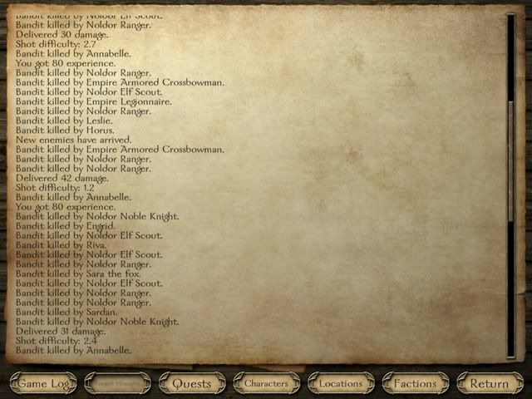Image resolution: width=532 pixels, height=399 pixels.
Task: Switch to the Quests page
Action: tap(192, 383)
